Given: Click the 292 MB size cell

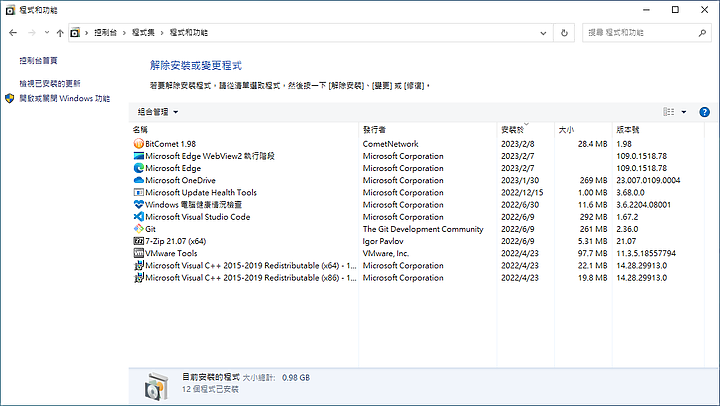Looking at the screenshot, I should tap(593, 217).
